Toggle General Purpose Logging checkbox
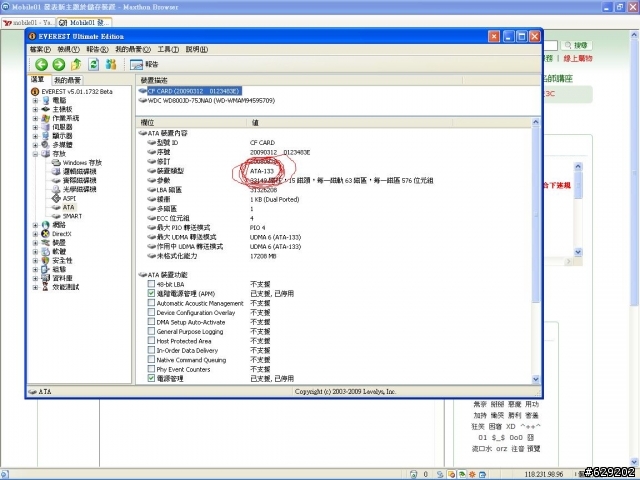Image resolution: width=640 pixels, height=480 pixels. pyautogui.click(x=151, y=331)
